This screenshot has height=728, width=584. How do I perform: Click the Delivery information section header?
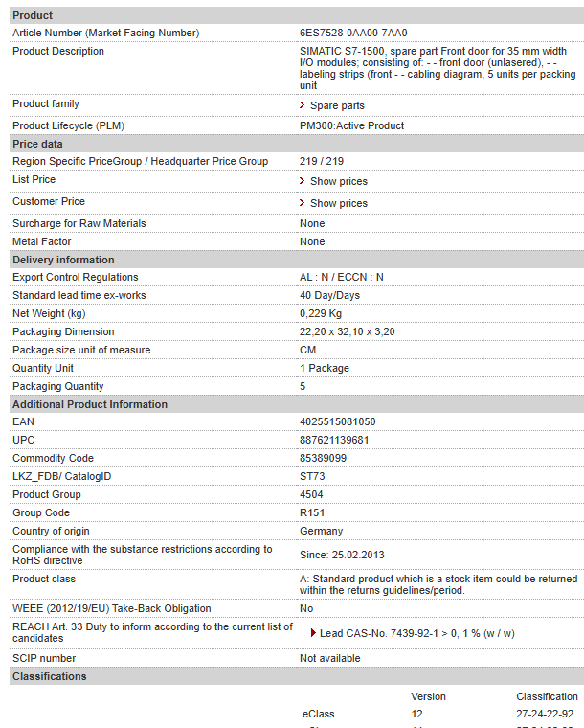tap(63, 260)
